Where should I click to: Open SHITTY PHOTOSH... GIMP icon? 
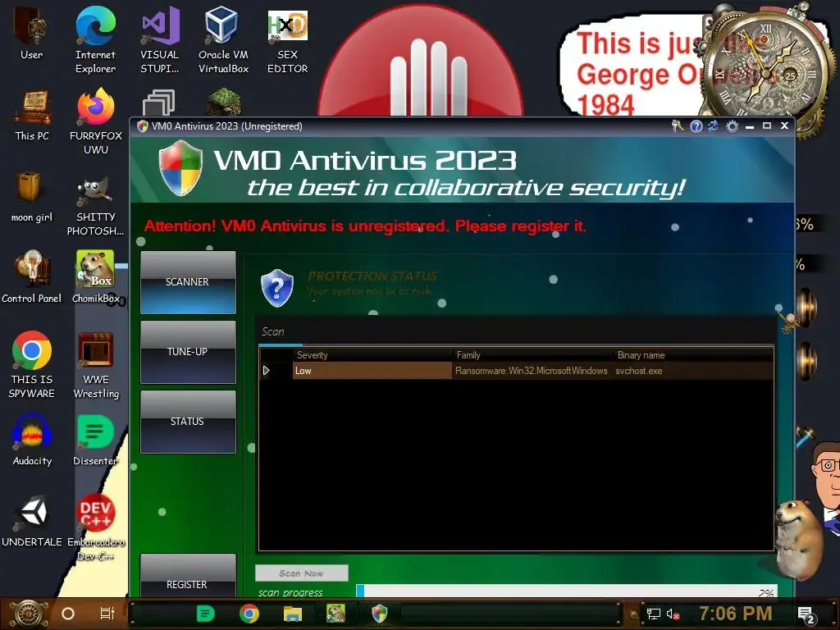pos(95,207)
